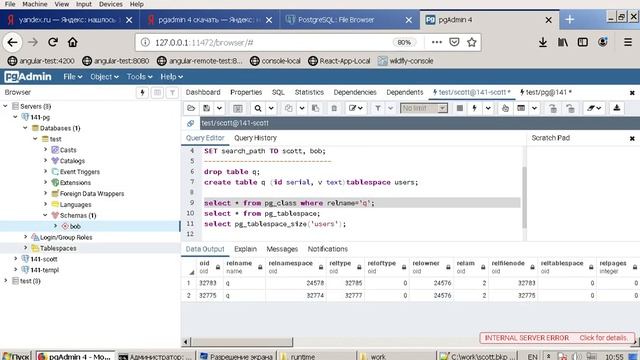
Task: Select the Event Triggers tree item
Action: click(80, 172)
